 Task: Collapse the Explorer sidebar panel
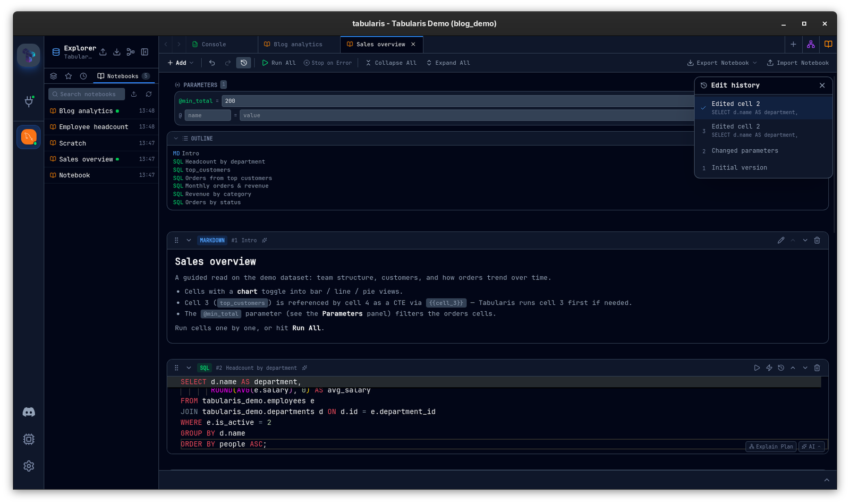[144, 52]
